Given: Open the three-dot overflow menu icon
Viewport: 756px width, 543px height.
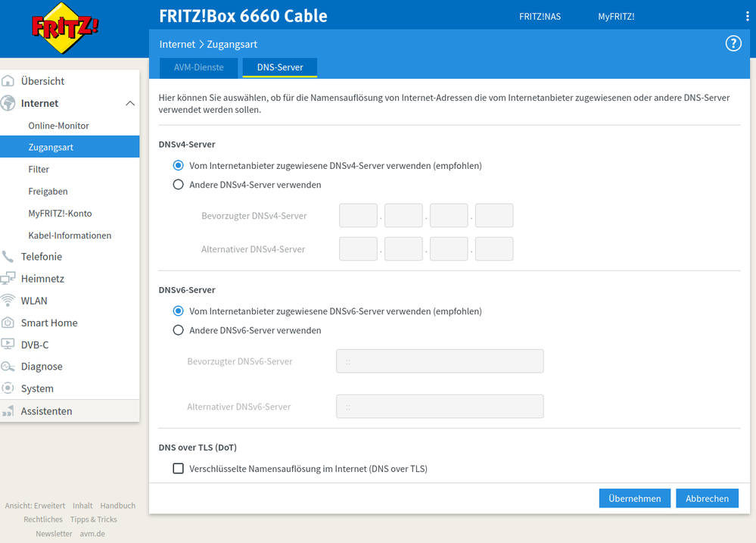Looking at the screenshot, I should tap(748, 16).
